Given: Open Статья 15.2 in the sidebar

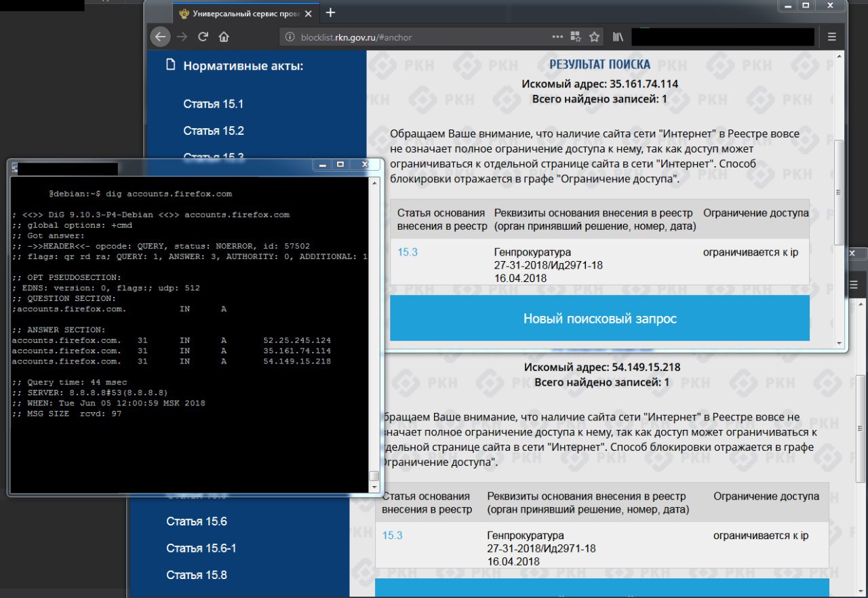Looking at the screenshot, I should 214,131.
